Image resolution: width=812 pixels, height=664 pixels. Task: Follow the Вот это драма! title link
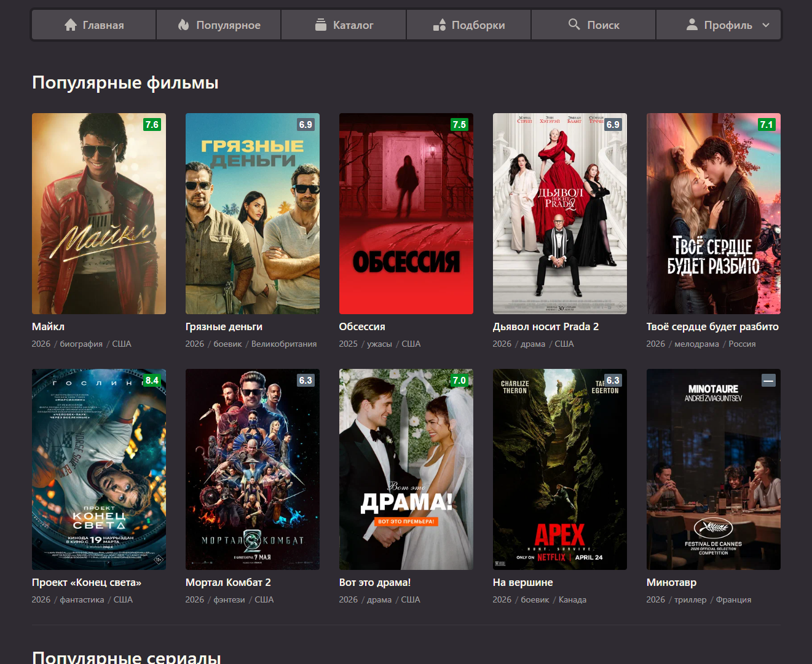point(375,582)
